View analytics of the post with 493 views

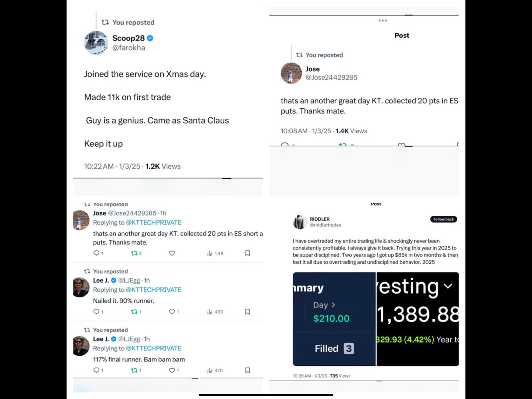(215, 312)
